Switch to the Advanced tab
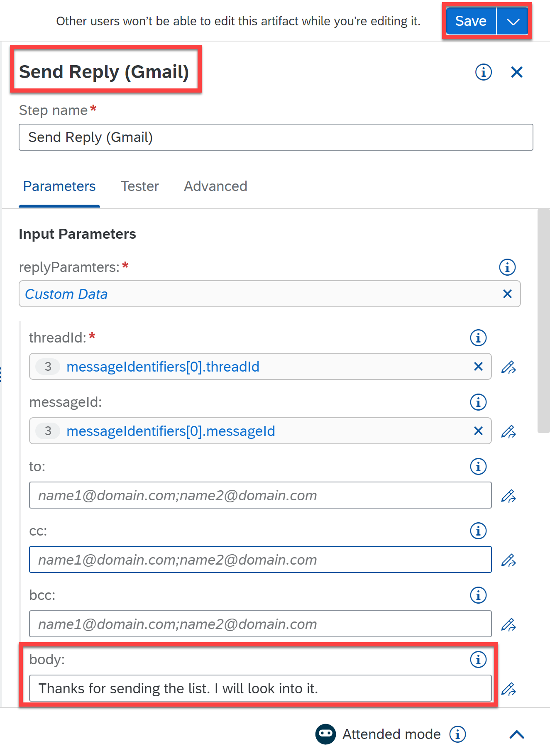Screen dimensions: 550x756 (x=215, y=186)
